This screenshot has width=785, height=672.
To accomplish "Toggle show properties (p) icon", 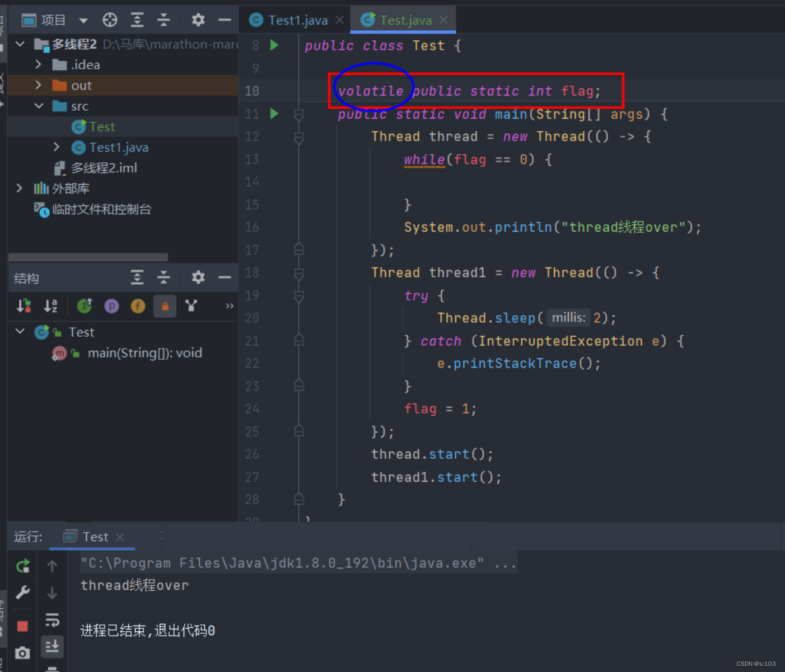I will pos(111,306).
